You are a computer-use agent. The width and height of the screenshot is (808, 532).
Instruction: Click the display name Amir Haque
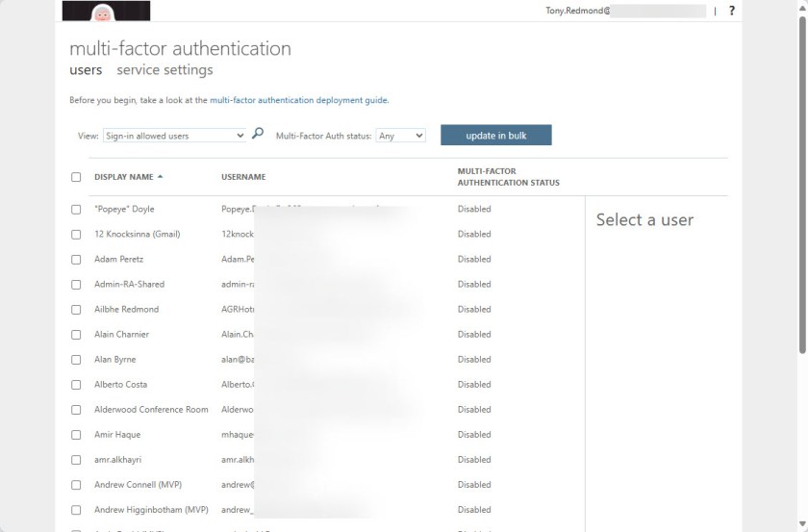[117, 435]
